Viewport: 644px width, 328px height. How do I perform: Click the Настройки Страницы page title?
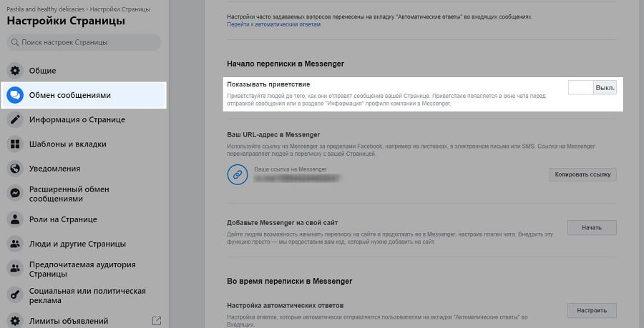[66, 21]
